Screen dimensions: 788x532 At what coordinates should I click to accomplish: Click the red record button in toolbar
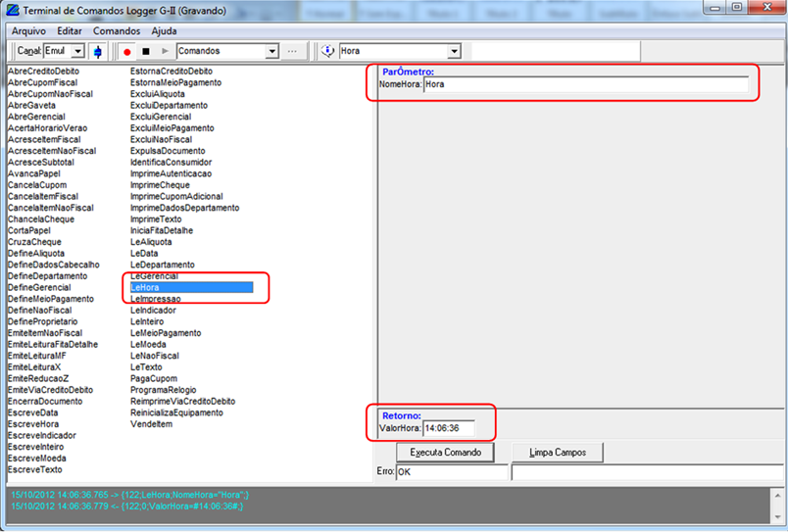pyautogui.click(x=127, y=51)
